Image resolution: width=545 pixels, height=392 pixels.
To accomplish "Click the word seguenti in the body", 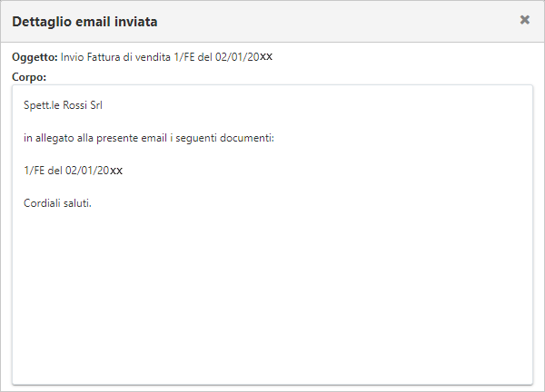I will [196, 138].
